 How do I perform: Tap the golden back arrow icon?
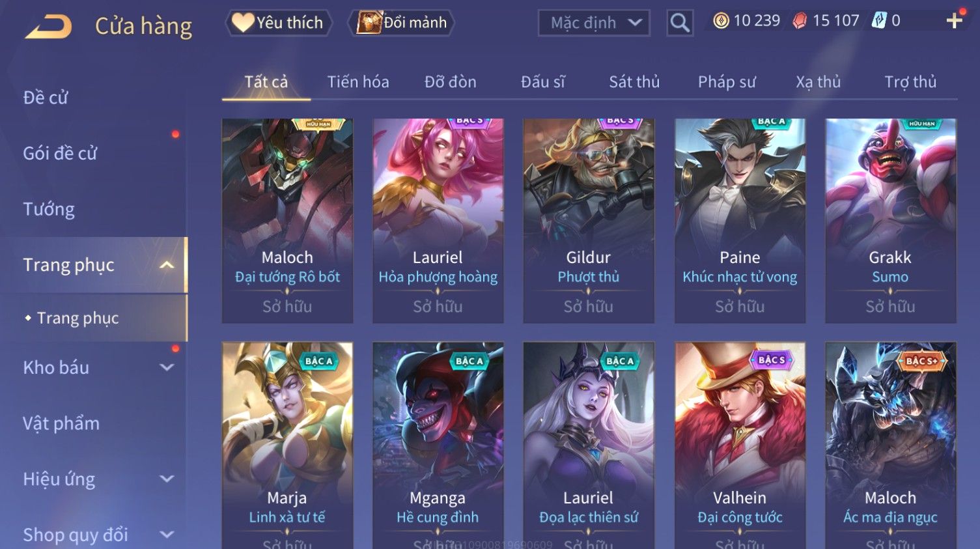[48, 27]
